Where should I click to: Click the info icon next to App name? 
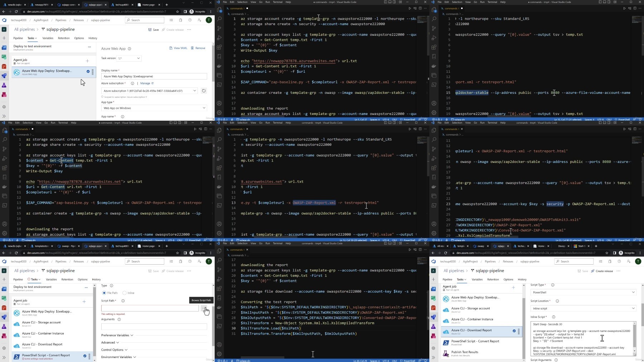(122, 116)
